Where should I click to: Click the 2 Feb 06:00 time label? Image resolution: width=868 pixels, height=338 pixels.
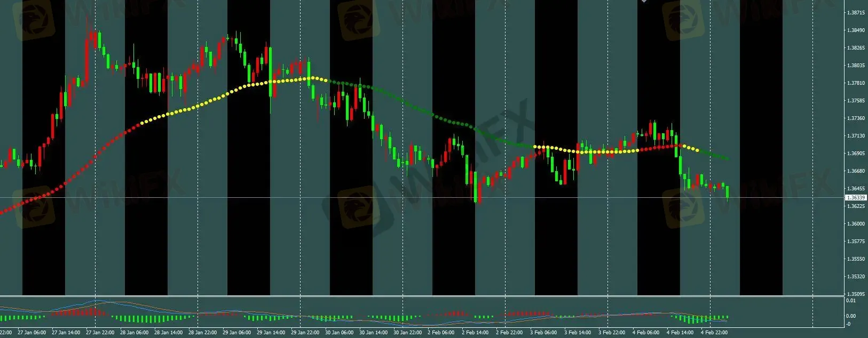point(441,333)
